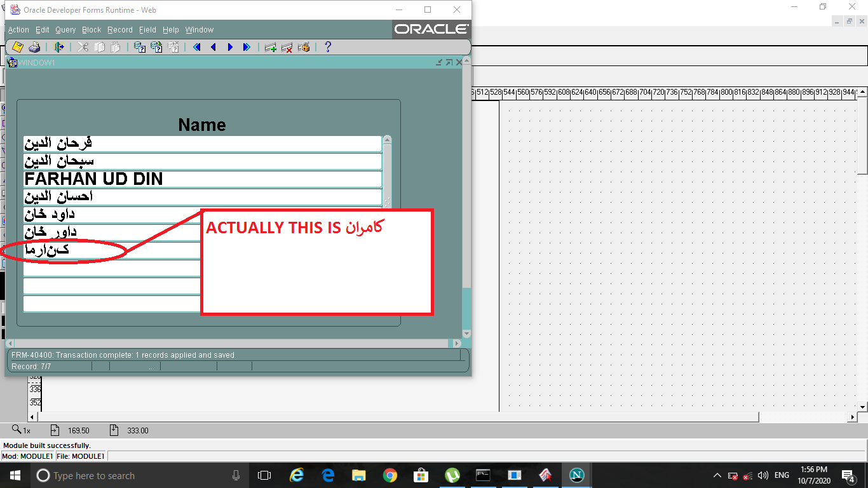The height and width of the screenshot is (488, 868).
Task: Open Google Chrome from the taskbar
Action: click(x=390, y=475)
